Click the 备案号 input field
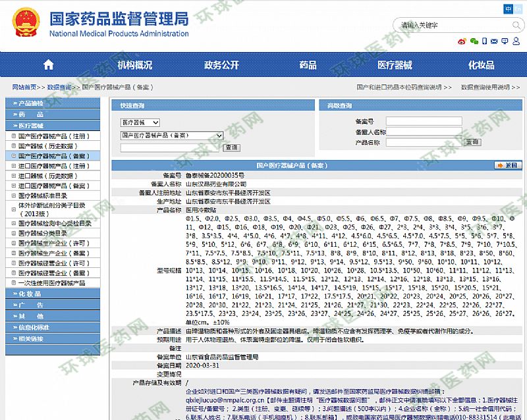Viewport: 527px width, 420px height. tap(424, 121)
